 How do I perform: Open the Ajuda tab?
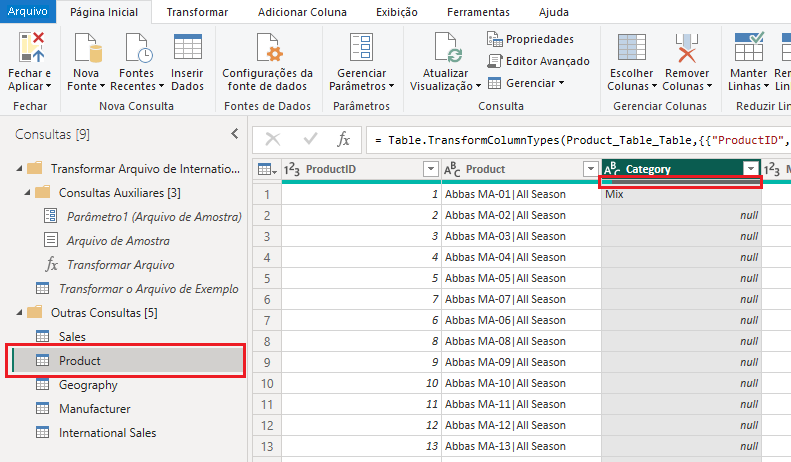(553, 12)
